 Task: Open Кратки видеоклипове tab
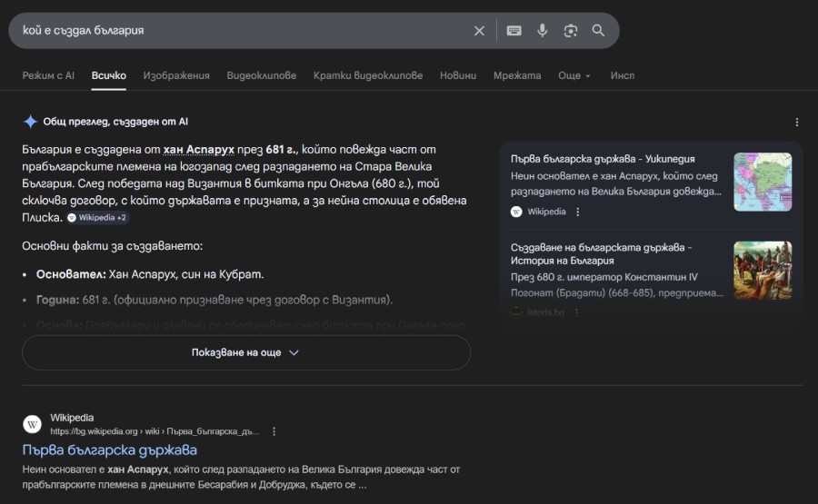click(368, 75)
